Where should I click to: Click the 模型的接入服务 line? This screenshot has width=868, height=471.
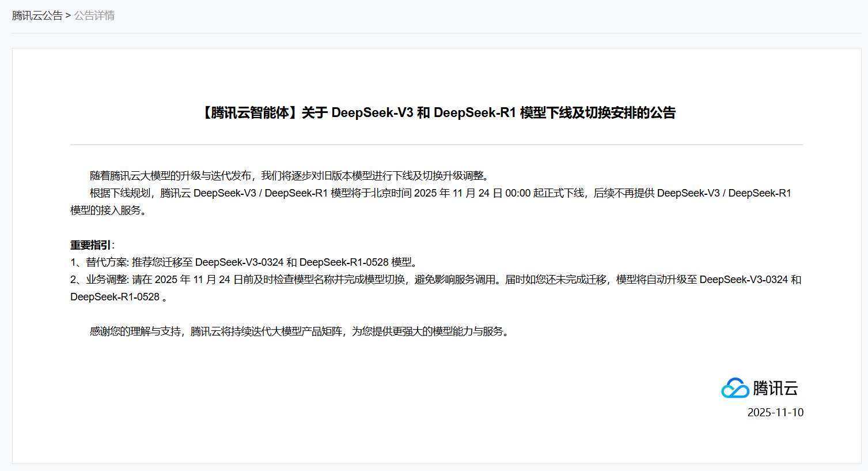[x=108, y=210]
